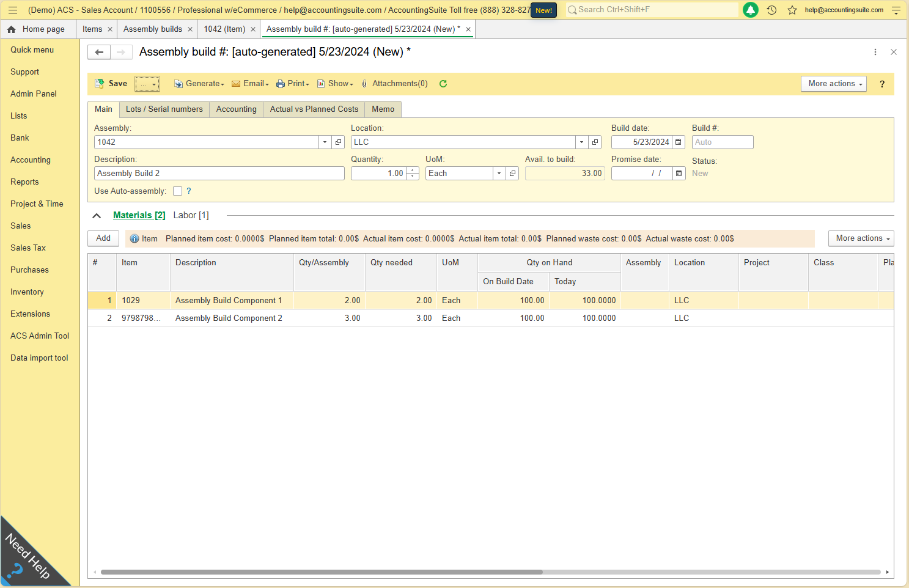Viewport: 909px width, 588px height.
Task: Open the Email dropdown
Action: [250, 84]
